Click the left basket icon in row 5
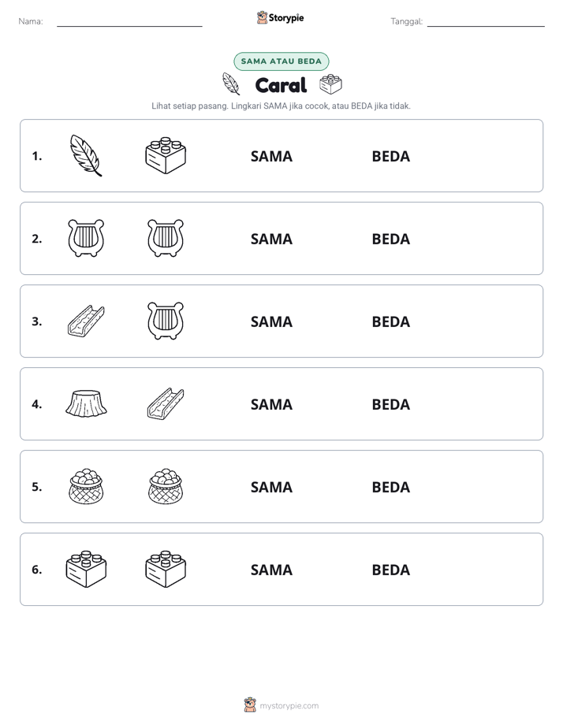The width and height of the screenshot is (563, 728). click(x=86, y=486)
